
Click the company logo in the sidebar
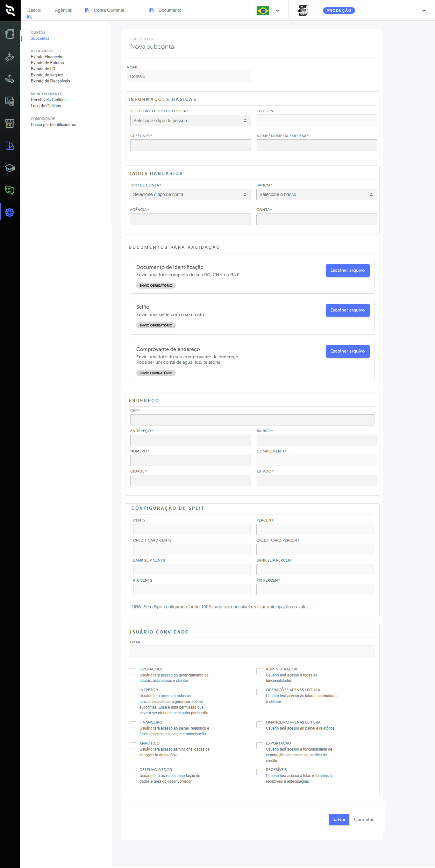10,10
